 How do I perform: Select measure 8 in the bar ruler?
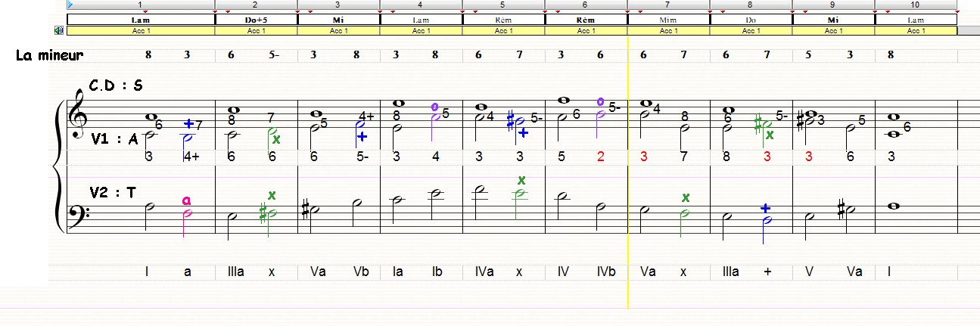(x=751, y=5)
